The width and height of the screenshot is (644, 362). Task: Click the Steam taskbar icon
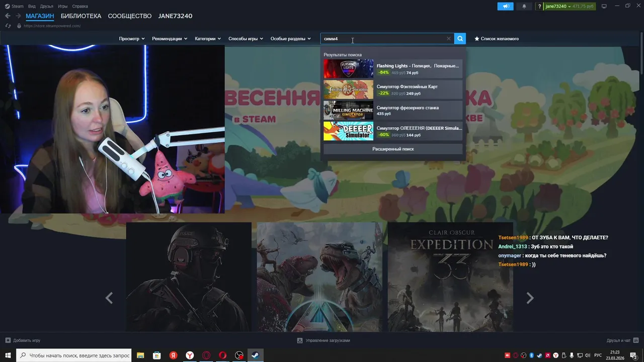[x=255, y=355]
